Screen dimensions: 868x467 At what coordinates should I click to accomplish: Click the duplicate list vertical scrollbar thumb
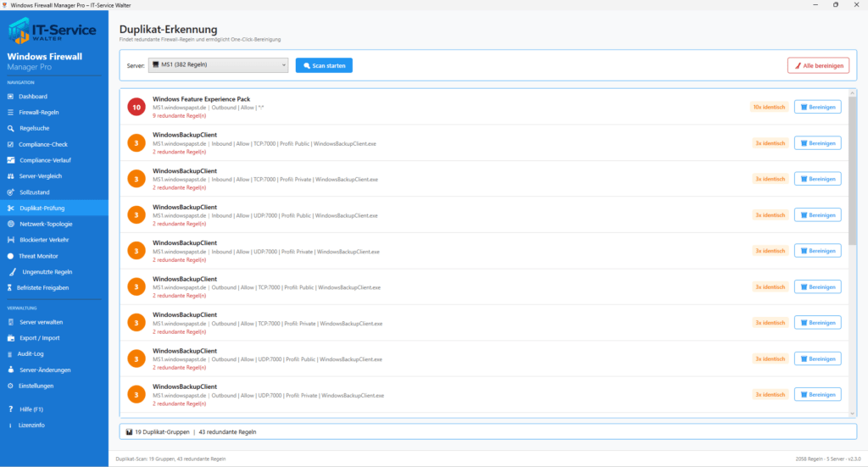853,171
